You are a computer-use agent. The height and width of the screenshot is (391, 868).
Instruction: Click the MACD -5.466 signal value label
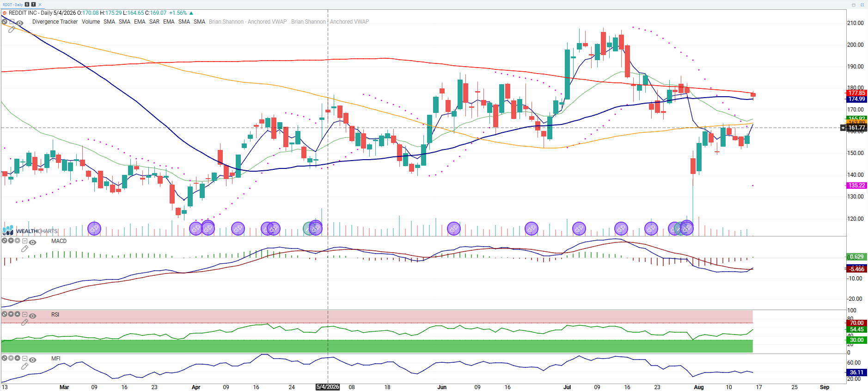click(856, 269)
